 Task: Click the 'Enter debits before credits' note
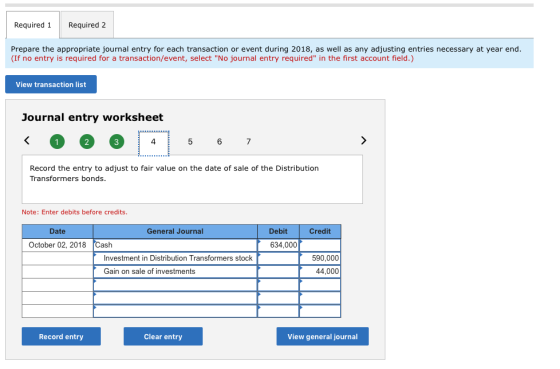coord(74,212)
